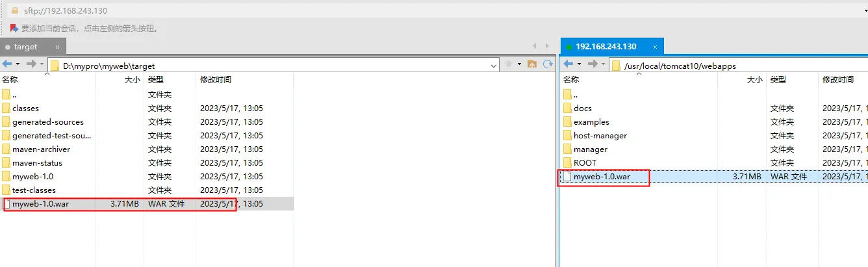The width and height of the screenshot is (868, 267).
Task: Click the remote path field /usr/local/tomcat10/webapps
Action: click(x=738, y=66)
